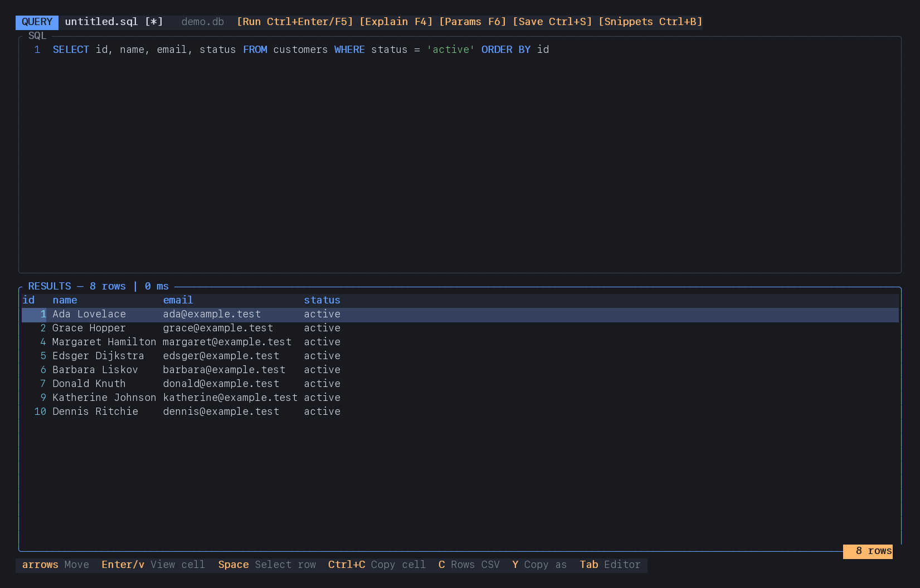This screenshot has height=588, width=920.
Task: Click the ORDER BY keyword in the query
Action: pos(506,50)
